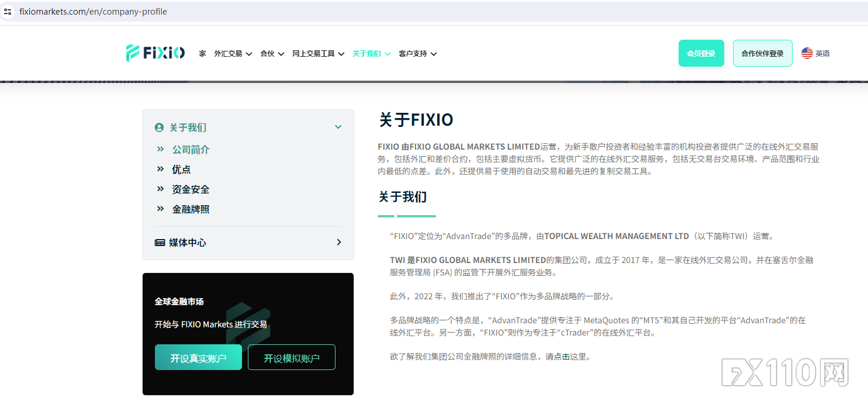Click the double-arrow icon beside 优点
Screen dimensions: 868x401
tap(160, 169)
